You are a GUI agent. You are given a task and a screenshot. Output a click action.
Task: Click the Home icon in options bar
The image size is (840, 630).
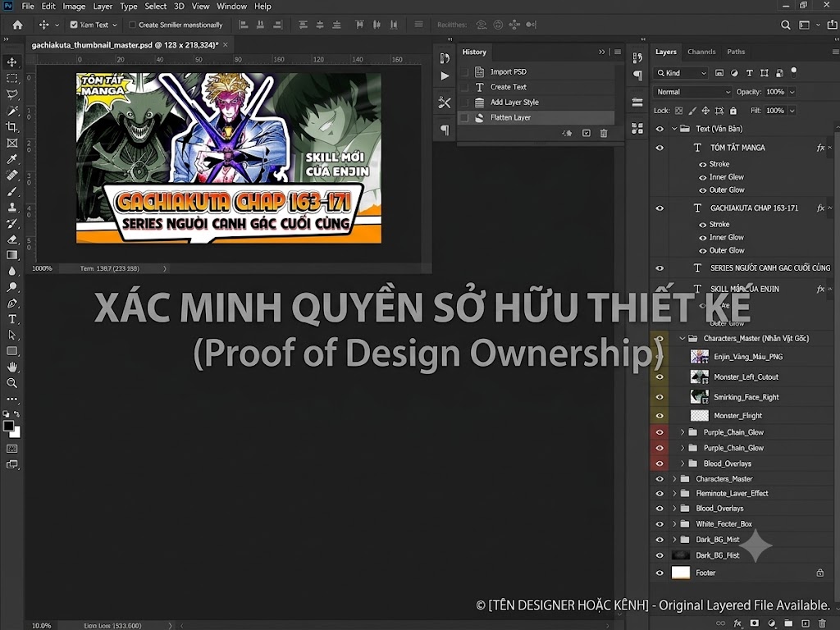point(18,25)
